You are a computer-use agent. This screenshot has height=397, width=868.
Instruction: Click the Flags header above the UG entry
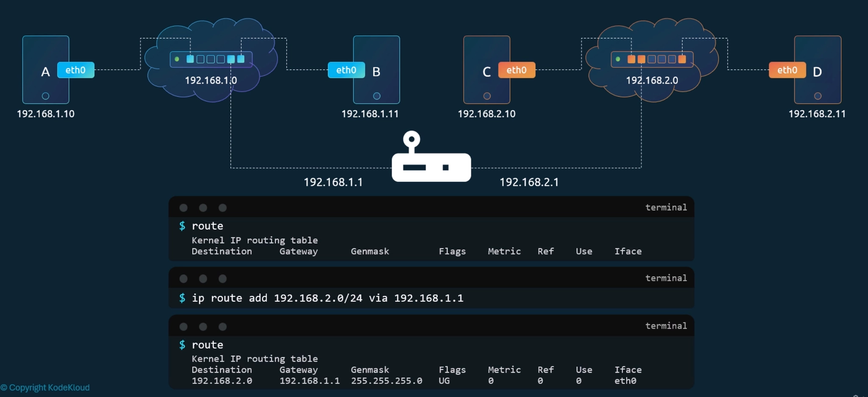(x=452, y=370)
